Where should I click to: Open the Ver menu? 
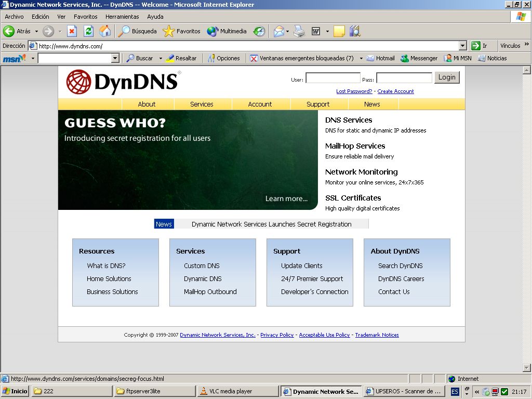tap(61, 17)
